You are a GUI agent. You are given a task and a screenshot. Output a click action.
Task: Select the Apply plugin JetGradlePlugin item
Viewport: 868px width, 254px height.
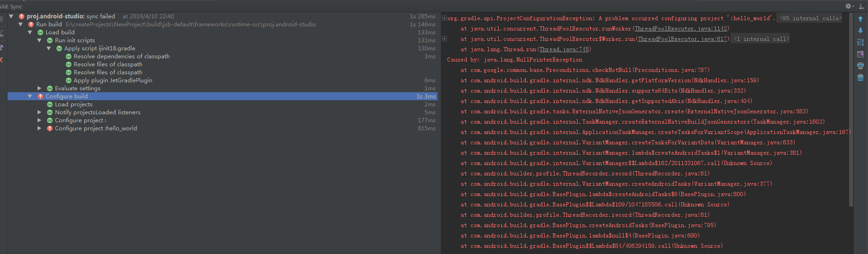tap(113, 80)
